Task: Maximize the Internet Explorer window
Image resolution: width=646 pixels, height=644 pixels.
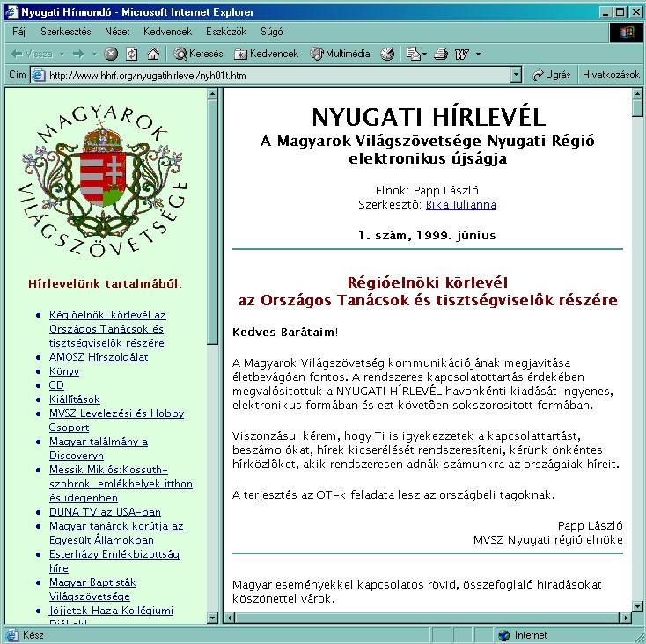Action: 620,12
